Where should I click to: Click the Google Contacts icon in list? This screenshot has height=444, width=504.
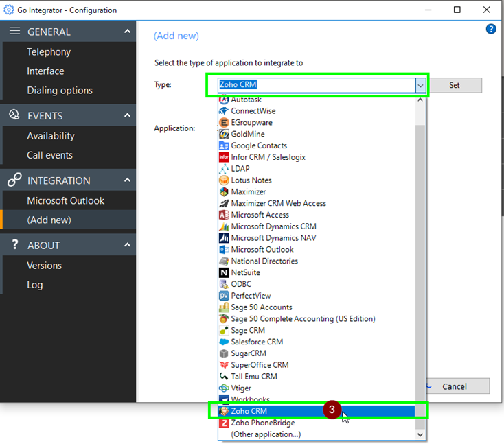224,145
